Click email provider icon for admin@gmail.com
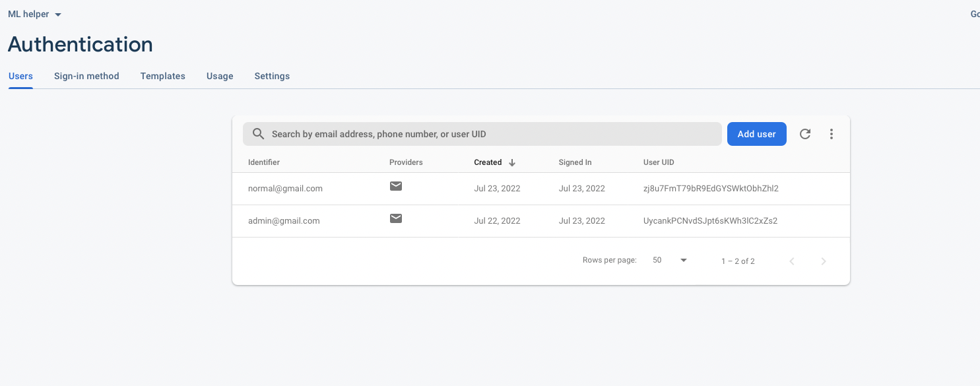The width and height of the screenshot is (980, 386). [396, 218]
